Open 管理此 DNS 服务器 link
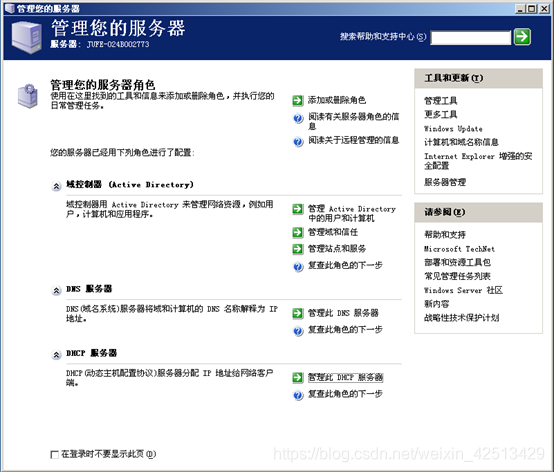The width and height of the screenshot is (554, 472). 343,313
